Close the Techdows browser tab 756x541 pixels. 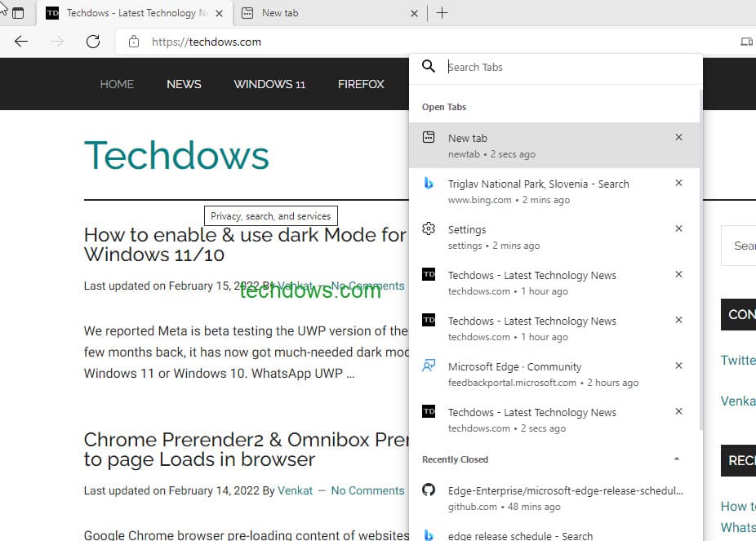219,14
